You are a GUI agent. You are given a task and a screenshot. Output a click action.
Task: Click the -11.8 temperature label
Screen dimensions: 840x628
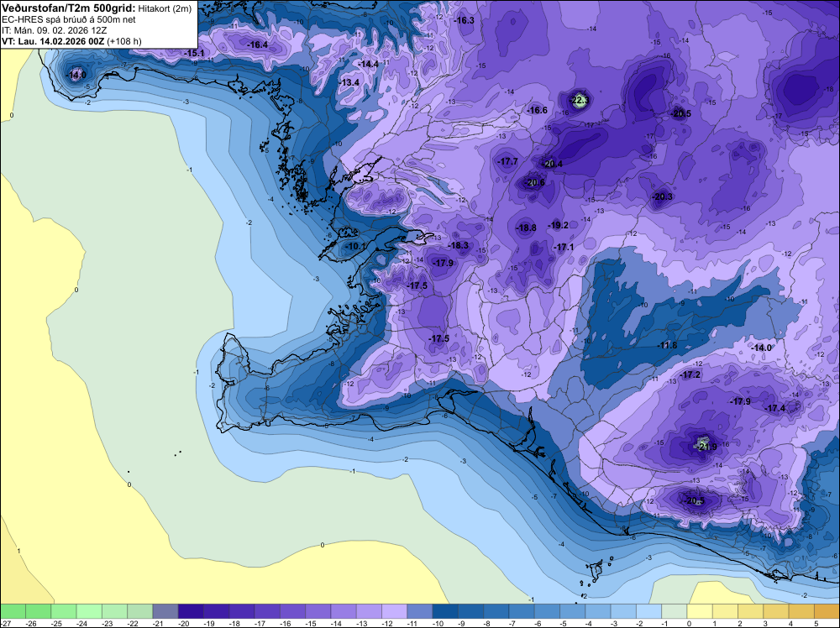point(667,346)
